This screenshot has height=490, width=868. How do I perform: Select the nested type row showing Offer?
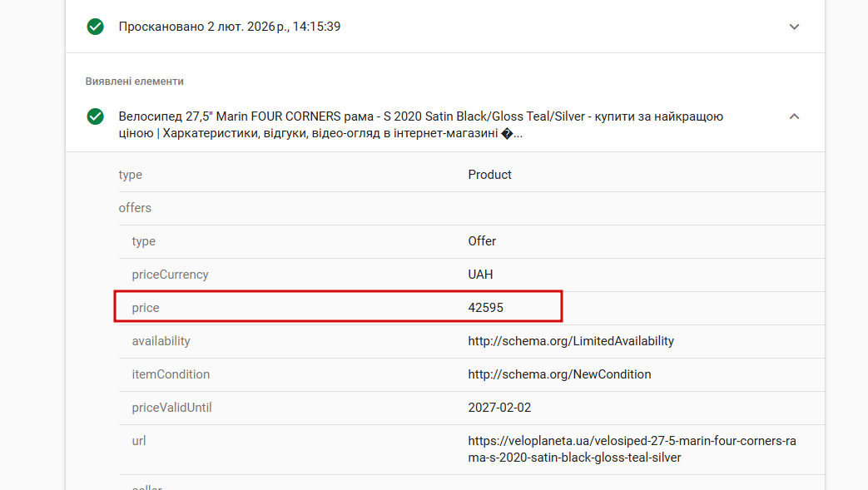coord(144,241)
